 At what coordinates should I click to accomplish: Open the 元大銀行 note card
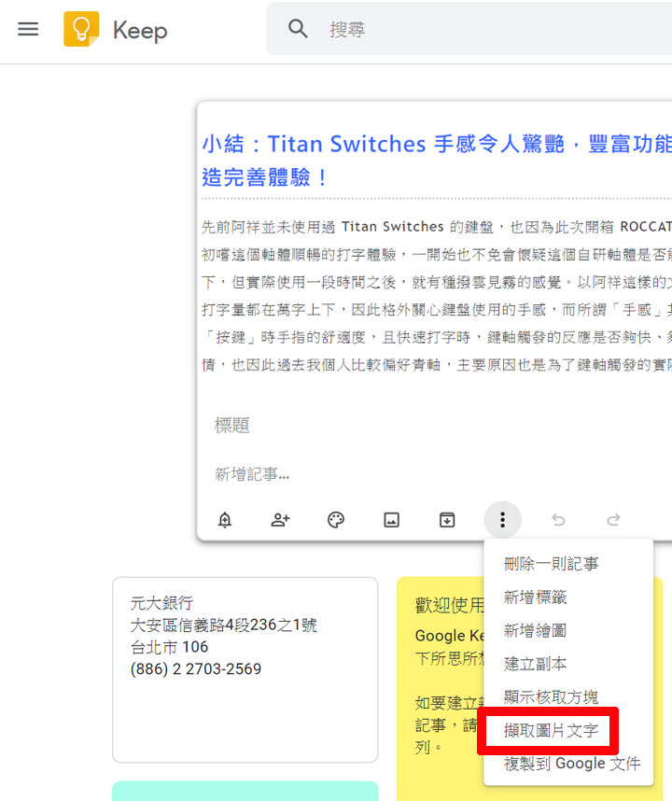tap(245, 669)
